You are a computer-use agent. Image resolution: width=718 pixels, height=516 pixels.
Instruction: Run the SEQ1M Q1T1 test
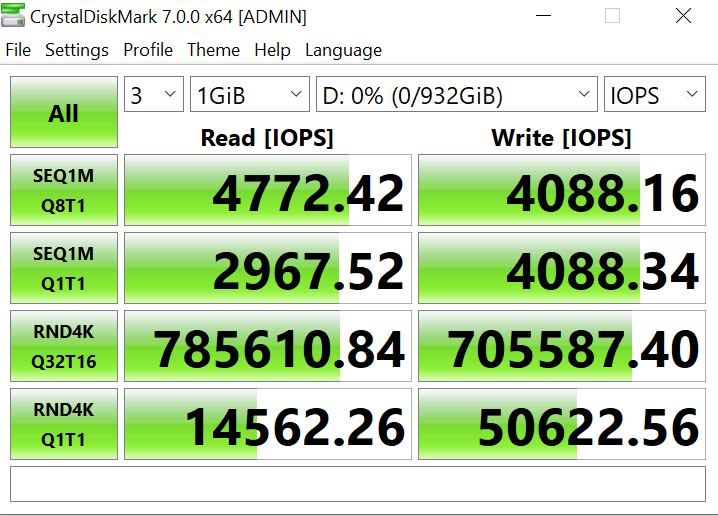[x=64, y=268]
